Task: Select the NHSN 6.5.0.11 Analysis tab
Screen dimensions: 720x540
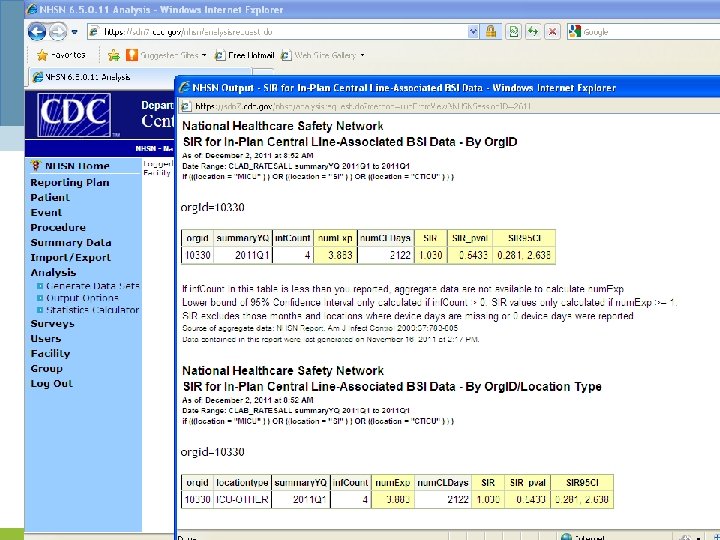Action: [x=140, y=77]
